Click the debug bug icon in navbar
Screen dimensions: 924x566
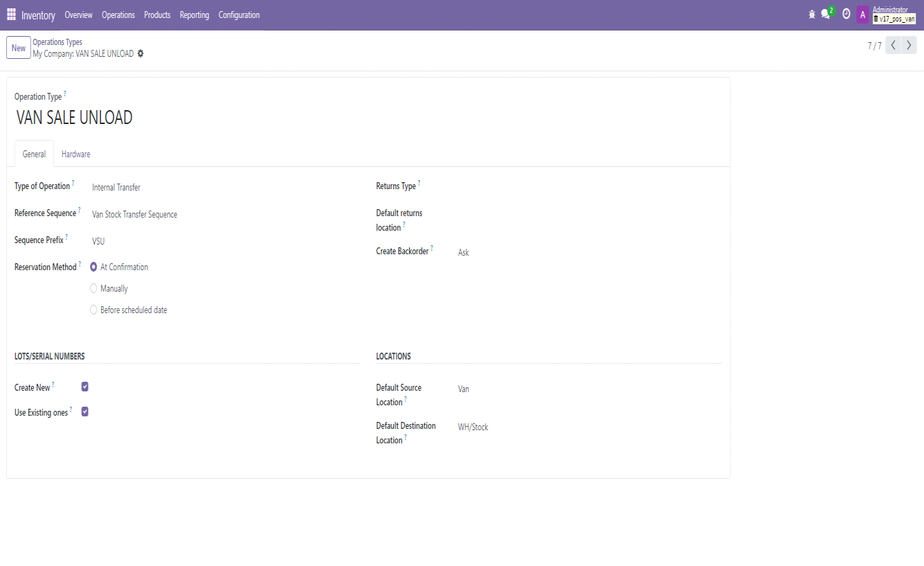[x=812, y=15]
